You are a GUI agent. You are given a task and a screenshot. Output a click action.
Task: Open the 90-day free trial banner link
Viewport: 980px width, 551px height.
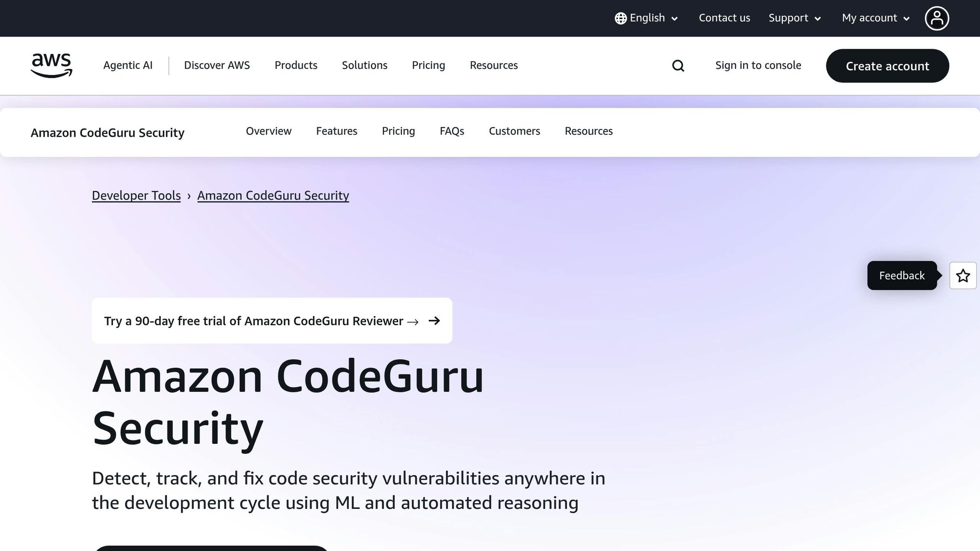coord(272,320)
